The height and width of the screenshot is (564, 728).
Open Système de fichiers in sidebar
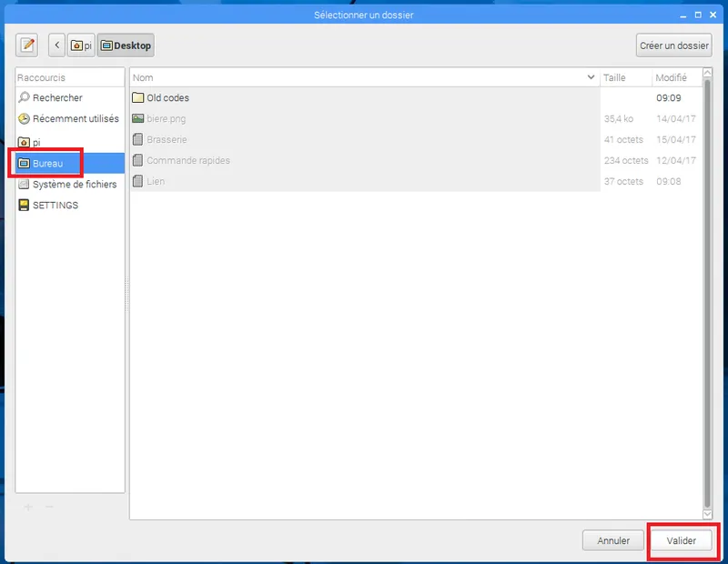(x=74, y=184)
